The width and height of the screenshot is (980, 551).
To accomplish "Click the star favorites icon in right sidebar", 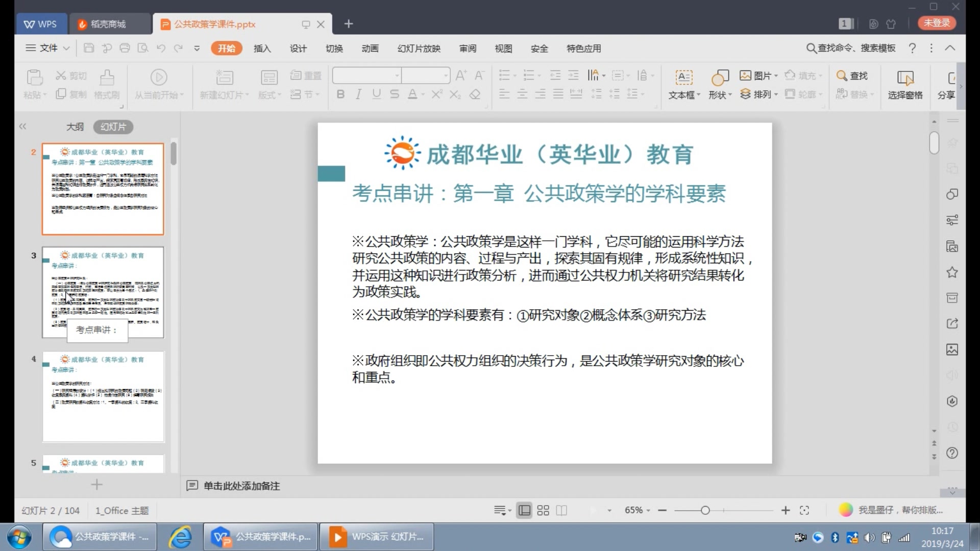I will pos(952,272).
